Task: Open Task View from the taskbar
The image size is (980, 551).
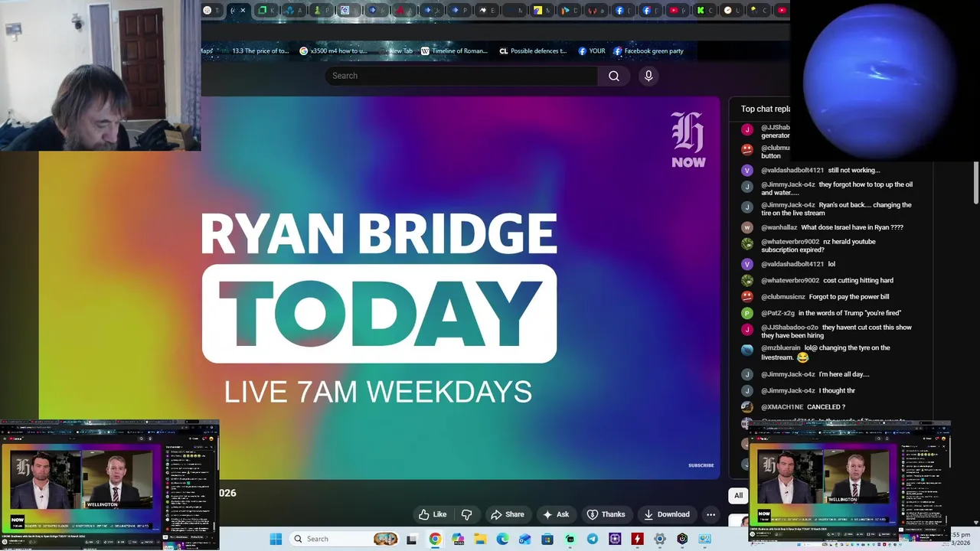Action: pos(412,539)
